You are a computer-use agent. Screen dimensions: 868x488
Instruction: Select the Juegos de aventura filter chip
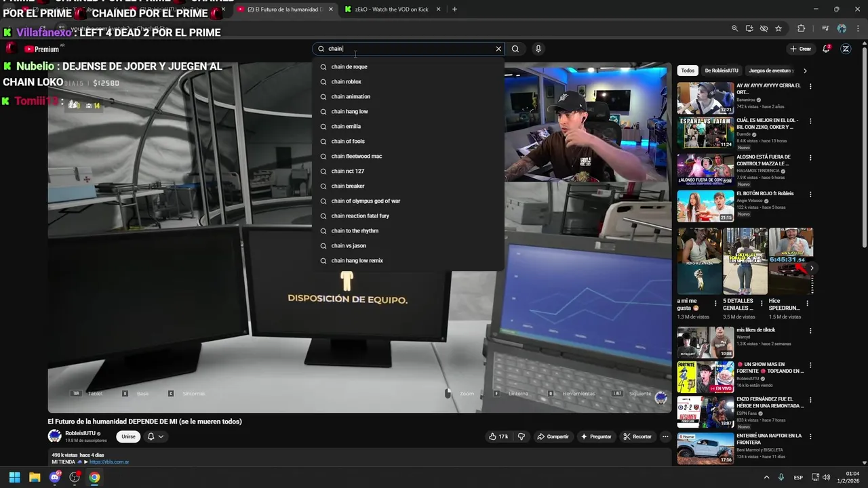(x=770, y=70)
